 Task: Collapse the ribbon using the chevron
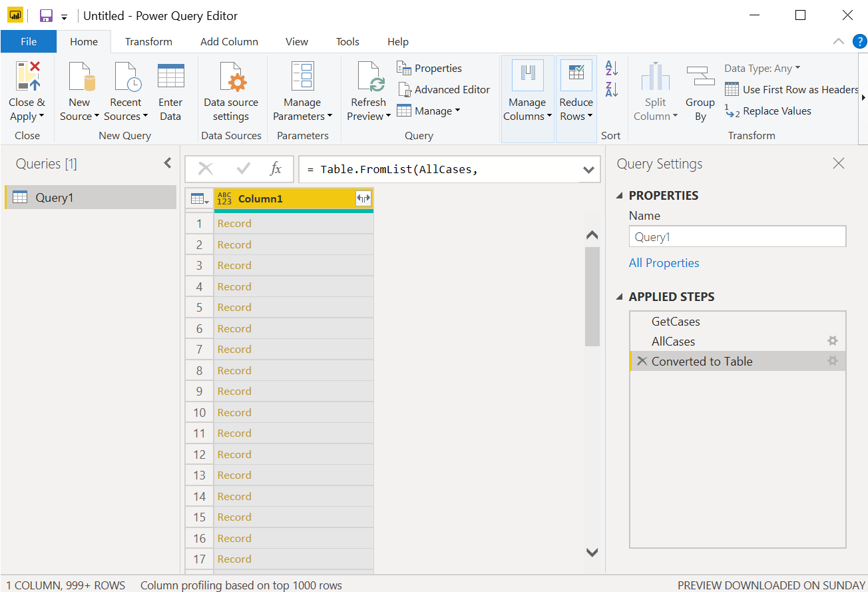pyautogui.click(x=838, y=41)
